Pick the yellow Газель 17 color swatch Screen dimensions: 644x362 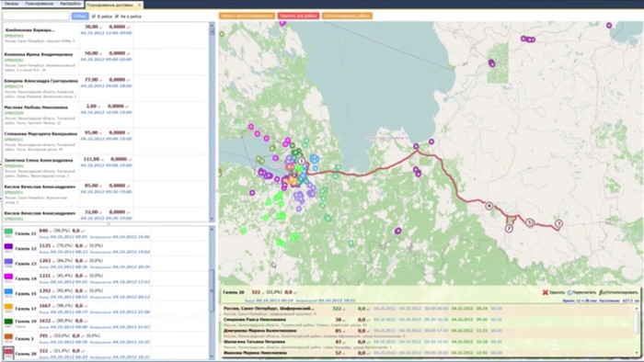tap(8, 307)
